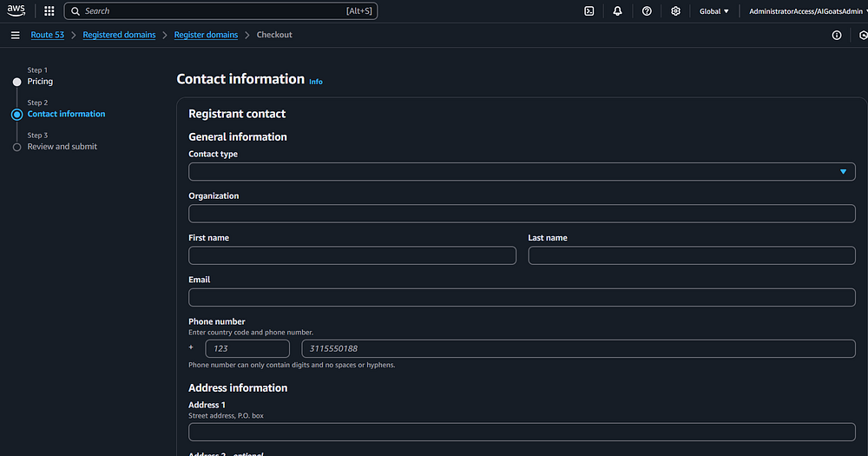Open the AWS services grid menu
The image size is (868, 456).
click(x=49, y=11)
